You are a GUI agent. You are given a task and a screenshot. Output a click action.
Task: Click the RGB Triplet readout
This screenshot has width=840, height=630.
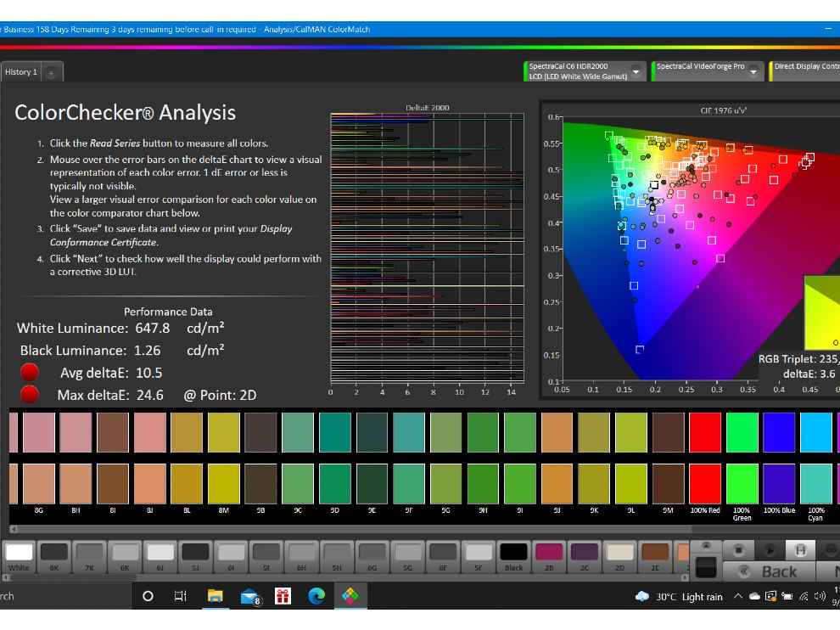pyautogui.click(x=798, y=359)
